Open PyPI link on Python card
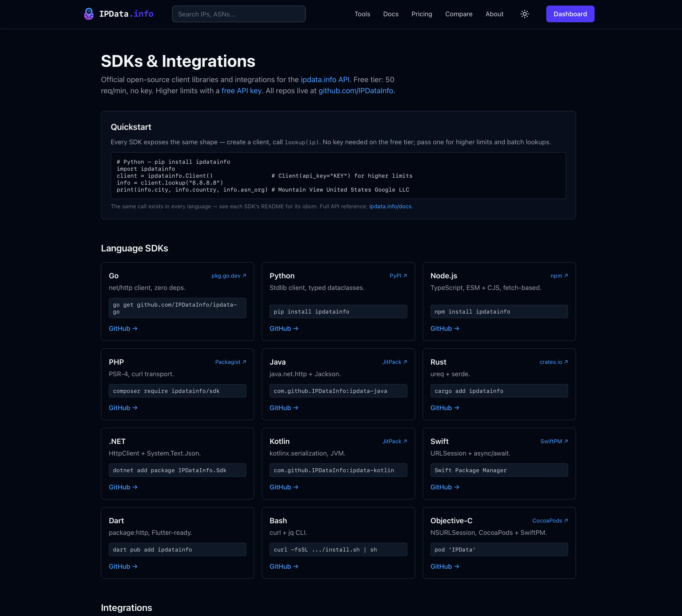Screen dimensions: 682x616 [x=398, y=276]
